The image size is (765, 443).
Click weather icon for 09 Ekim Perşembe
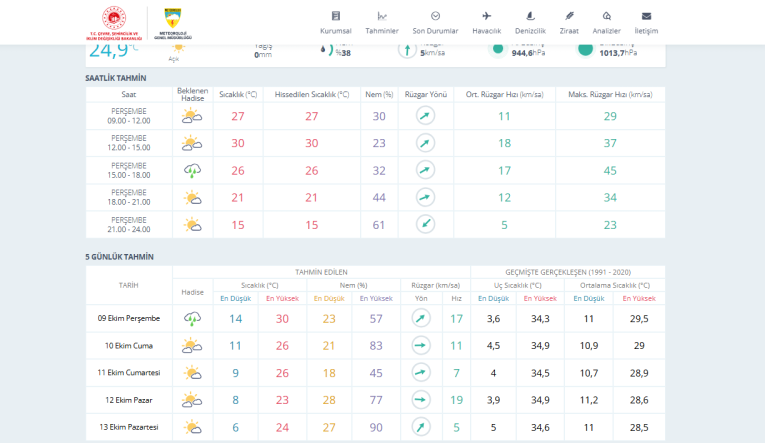[x=192, y=318]
